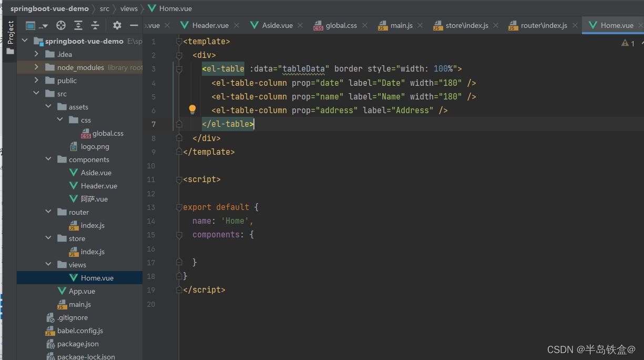Open main.js in project tree

point(80,304)
